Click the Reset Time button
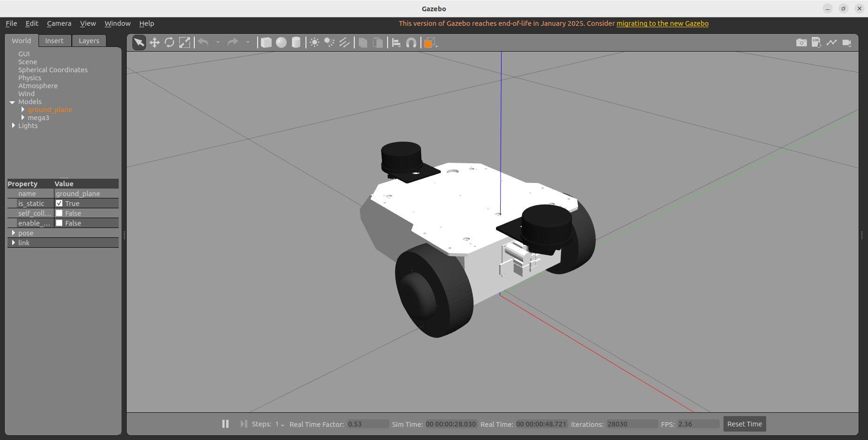Image resolution: width=868 pixels, height=440 pixels. tap(744, 424)
